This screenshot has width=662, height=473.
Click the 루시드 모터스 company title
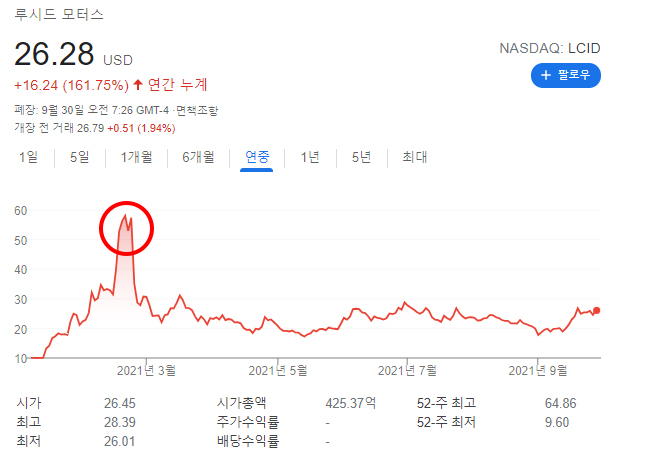59,15
